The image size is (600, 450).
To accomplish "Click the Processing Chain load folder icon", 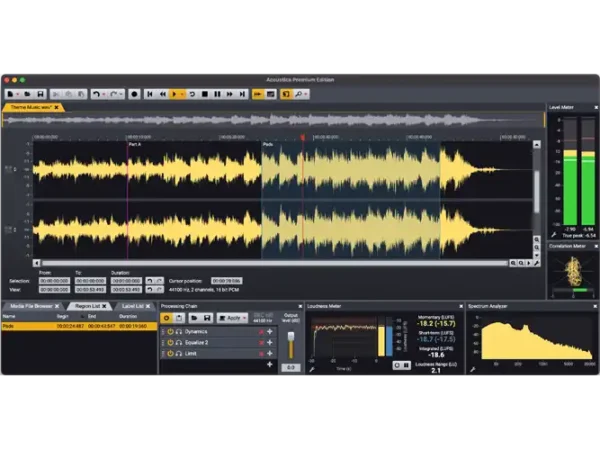I will [x=194, y=318].
